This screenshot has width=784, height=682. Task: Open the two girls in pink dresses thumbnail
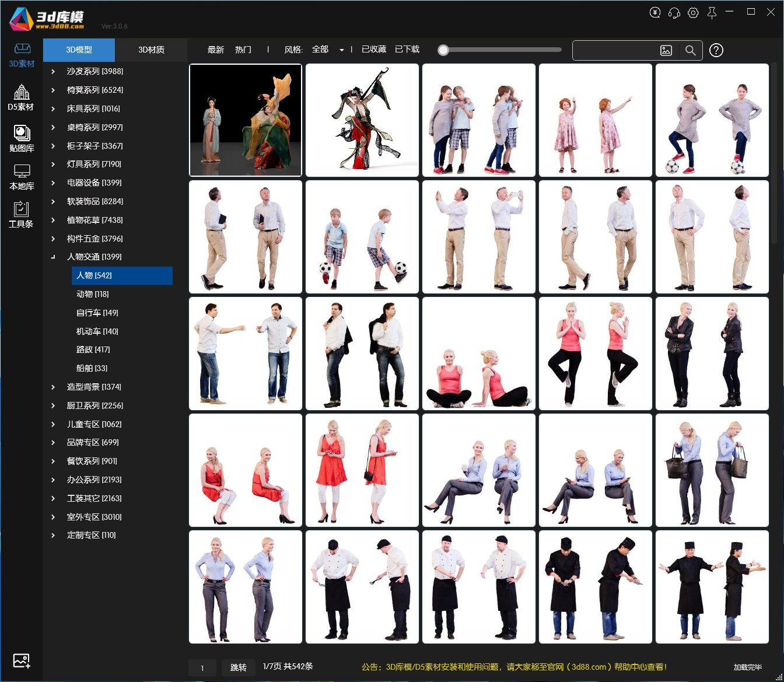pos(596,120)
